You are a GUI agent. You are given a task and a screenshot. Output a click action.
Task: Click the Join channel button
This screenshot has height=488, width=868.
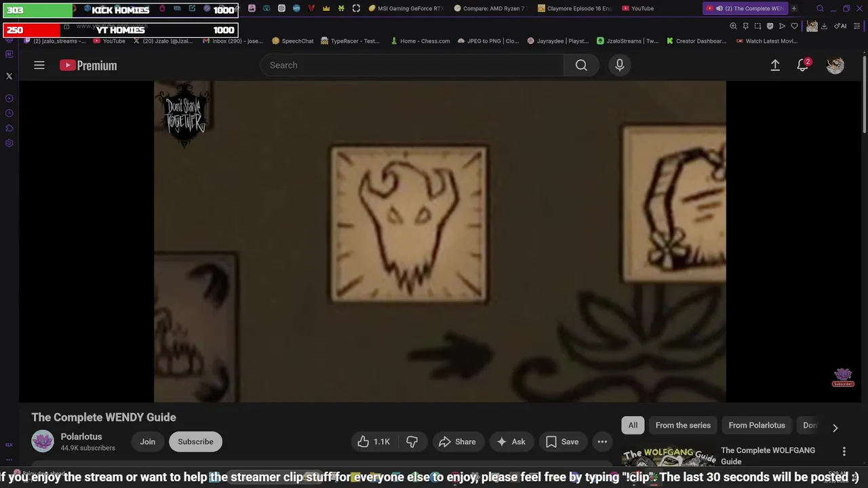click(148, 441)
